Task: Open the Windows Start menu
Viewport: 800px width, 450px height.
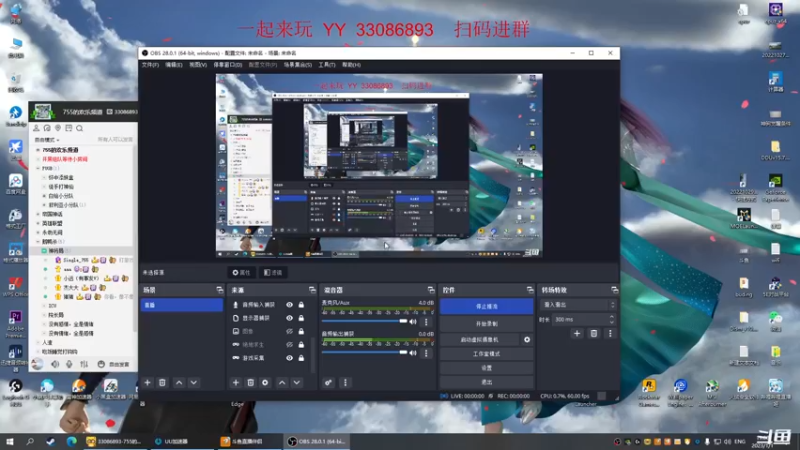Action: click(10, 441)
